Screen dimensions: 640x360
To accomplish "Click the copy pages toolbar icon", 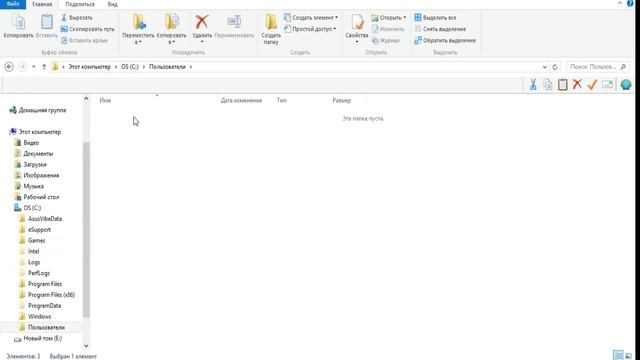I will pyautogui.click(x=548, y=84).
